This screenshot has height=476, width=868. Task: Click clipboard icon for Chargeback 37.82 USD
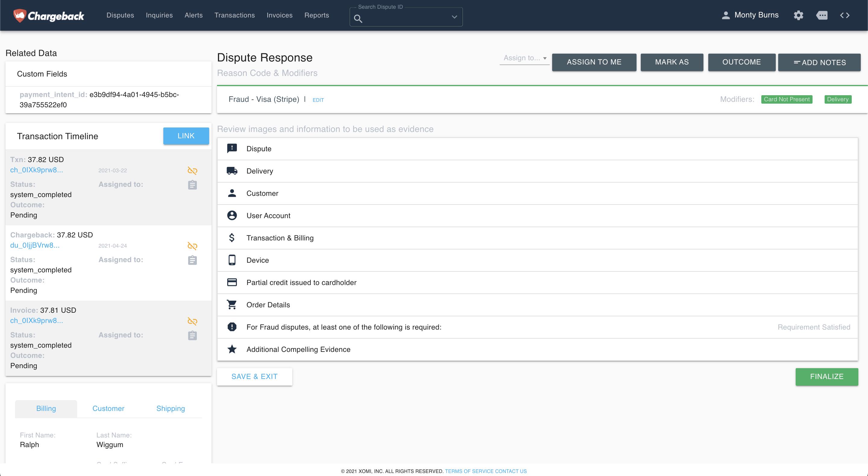[x=192, y=260]
